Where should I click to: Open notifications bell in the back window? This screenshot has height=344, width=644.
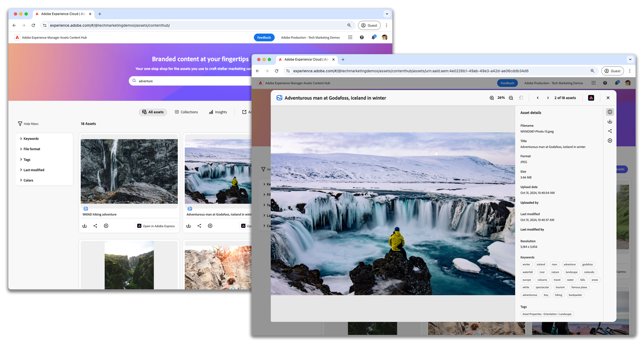[x=373, y=37]
